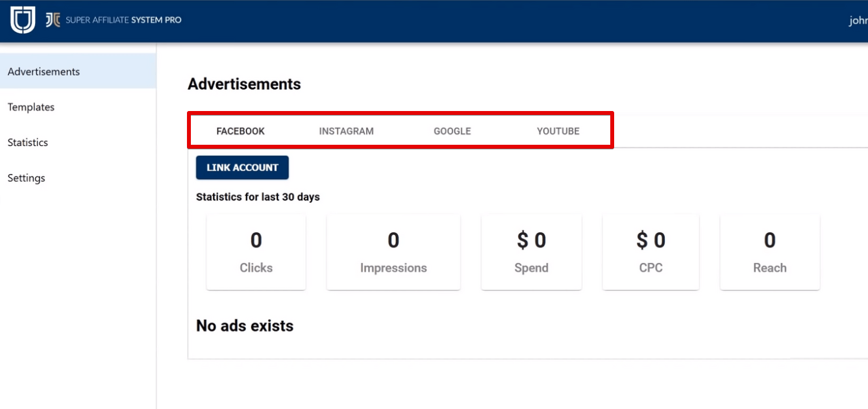Click the shield logo icon in header
Viewport: 868px width, 409px height.
click(x=23, y=20)
